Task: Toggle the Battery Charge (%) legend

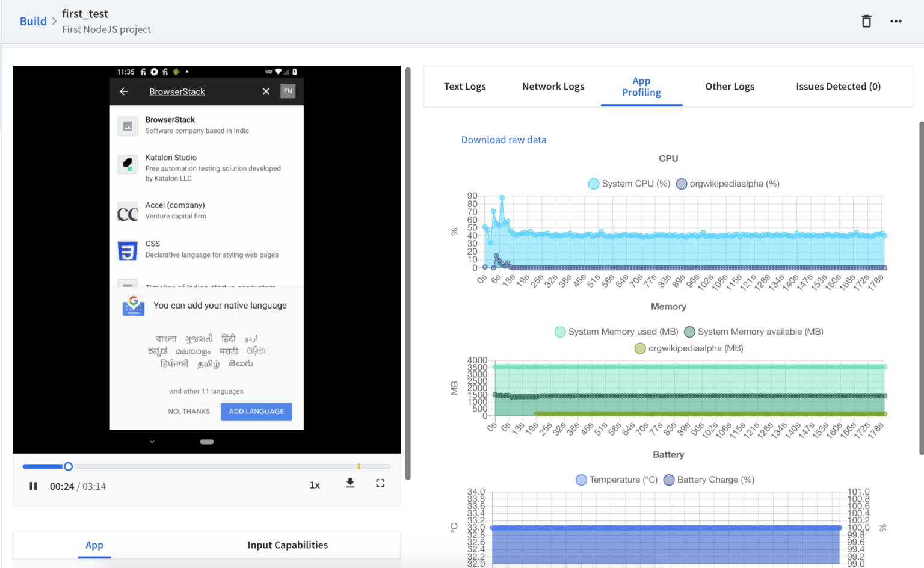Action: click(x=709, y=480)
